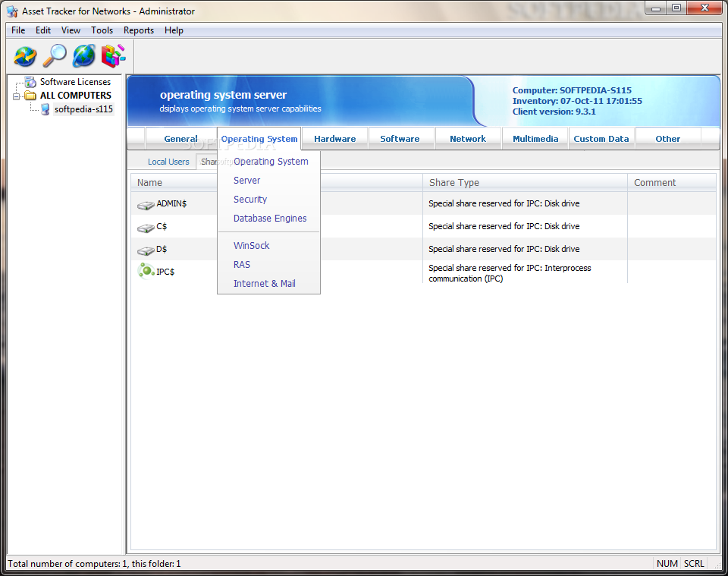Click the Software Licenses tree icon
Image resolution: width=728 pixels, height=576 pixels.
point(30,82)
